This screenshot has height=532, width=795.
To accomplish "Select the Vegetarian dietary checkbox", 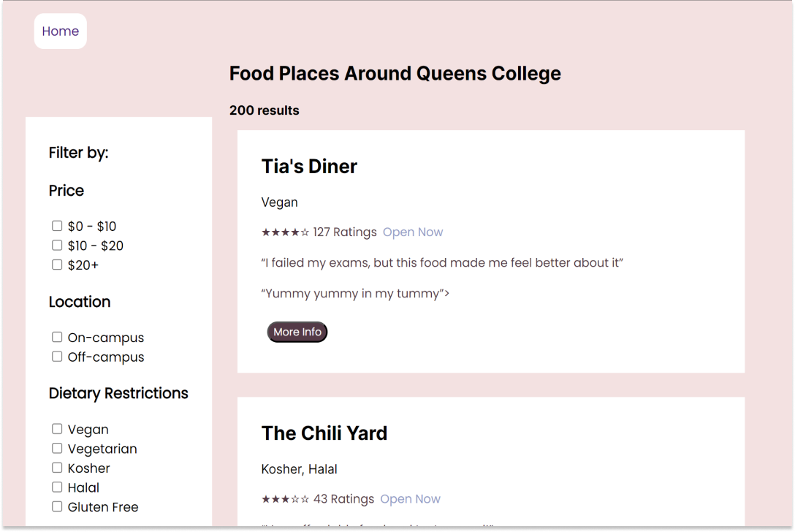I will coord(57,448).
